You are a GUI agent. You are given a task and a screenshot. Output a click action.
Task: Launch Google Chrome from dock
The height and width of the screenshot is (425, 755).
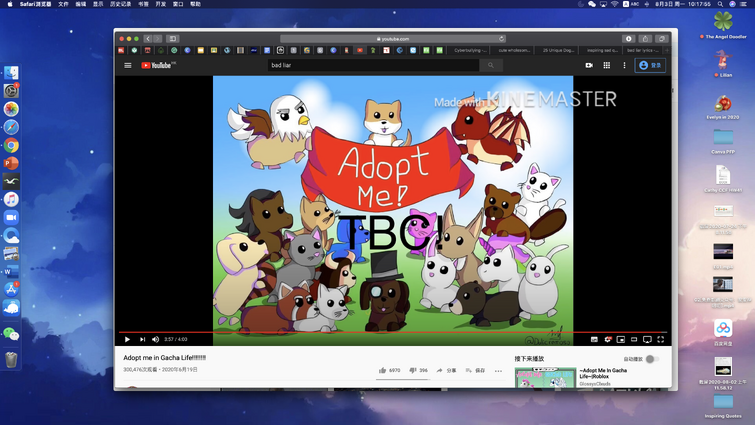coord(11,145)
